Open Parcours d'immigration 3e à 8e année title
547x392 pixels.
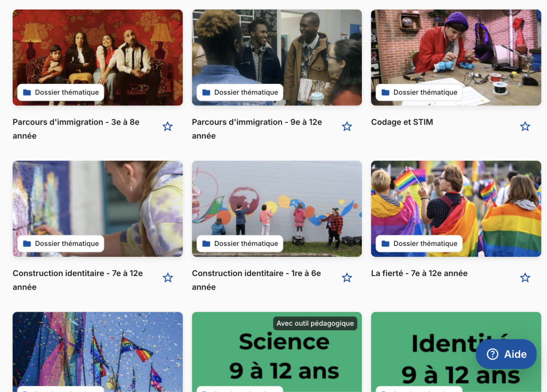pyautogui.click(x=76, y=129)
